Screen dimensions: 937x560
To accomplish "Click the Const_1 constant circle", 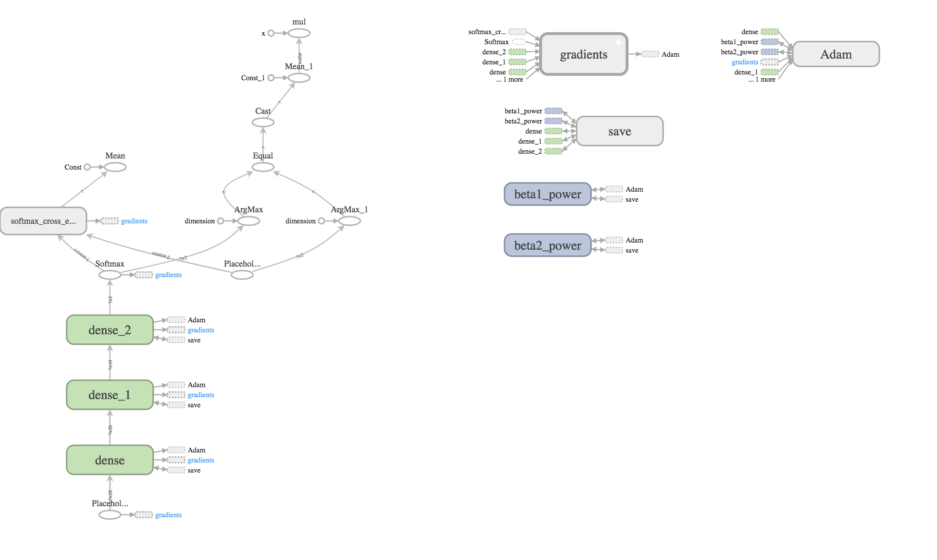I will tap(271, 78).
